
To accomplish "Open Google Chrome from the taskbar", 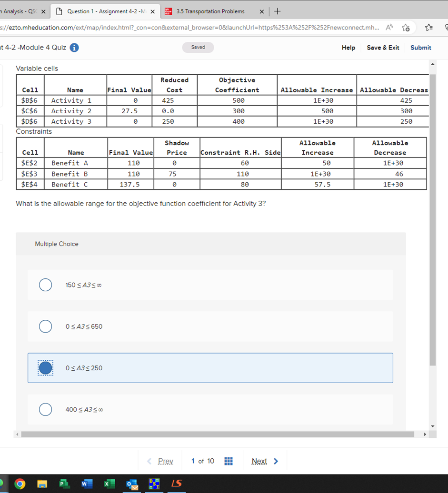I will click(20, 483).
